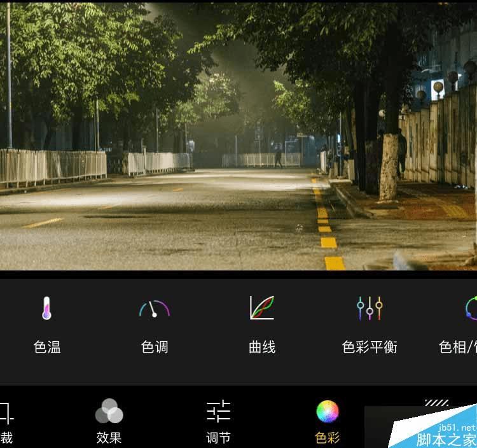477x448 pixels.
Task: Click the 色温 label
Action: [x=47, y=347]
